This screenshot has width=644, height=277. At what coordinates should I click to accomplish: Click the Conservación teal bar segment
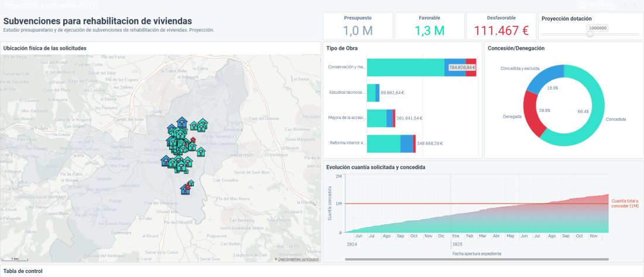[405, 67]
